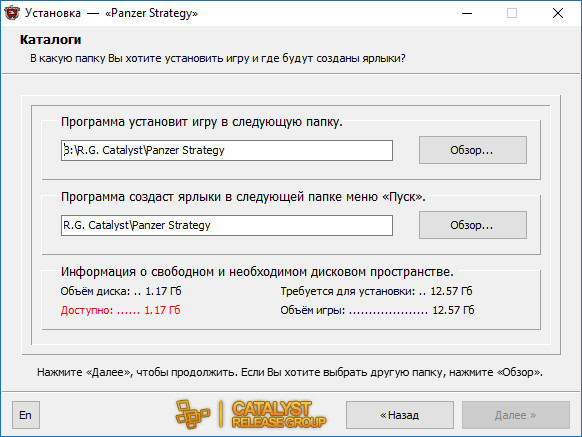Click the «Назад» back button
The width and height of the screenshot is (582, 437).
click(x=400, y=415)
